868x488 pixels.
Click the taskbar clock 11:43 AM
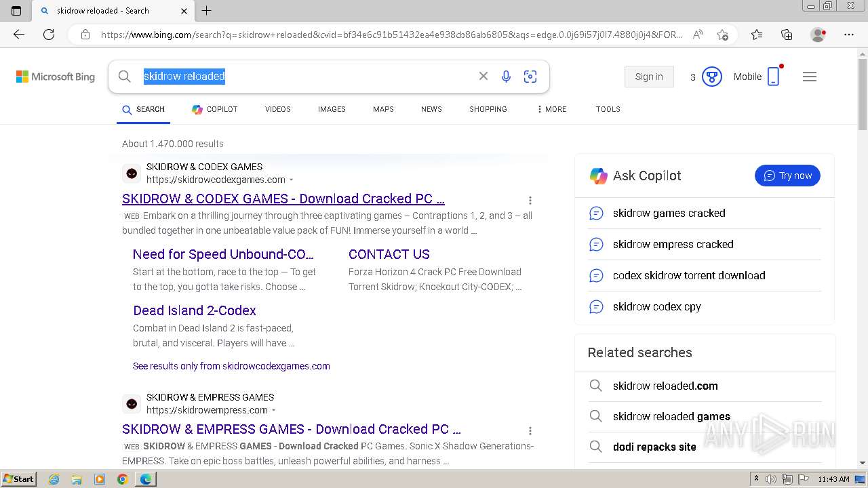833,479
